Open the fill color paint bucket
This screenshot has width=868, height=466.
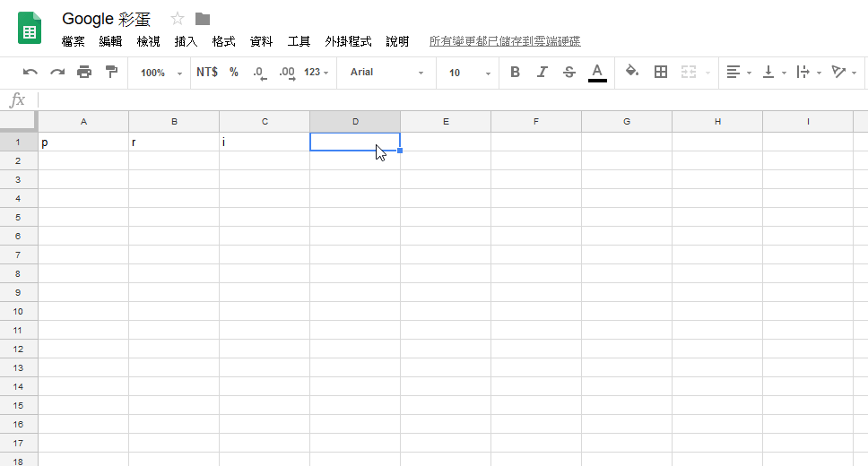point(631,72)
